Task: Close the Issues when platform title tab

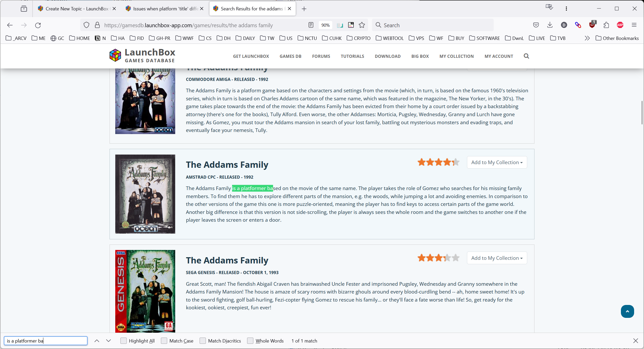Action: tap(202, 9)
